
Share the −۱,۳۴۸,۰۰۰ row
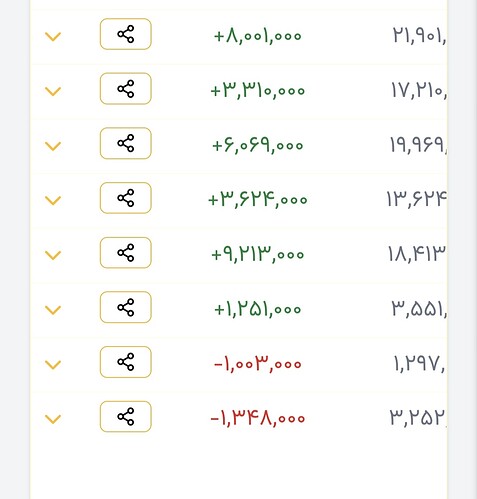coord(126,417)
